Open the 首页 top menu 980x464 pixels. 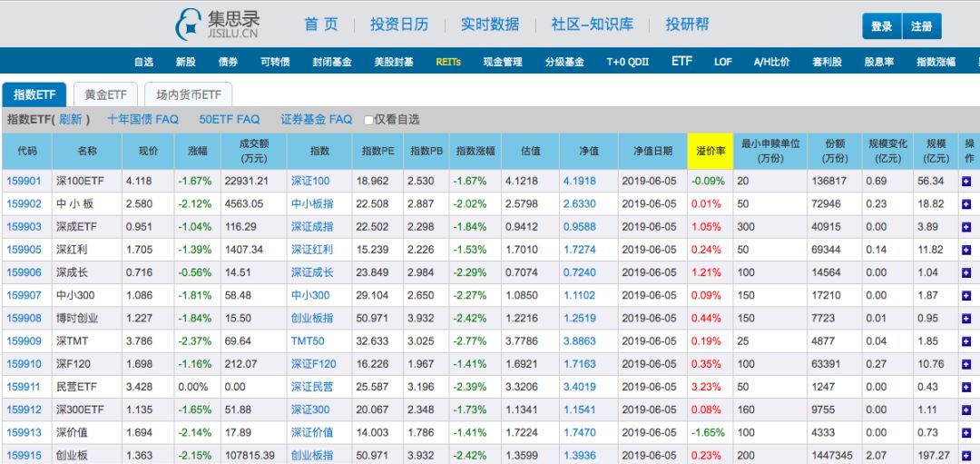(321, 25)
